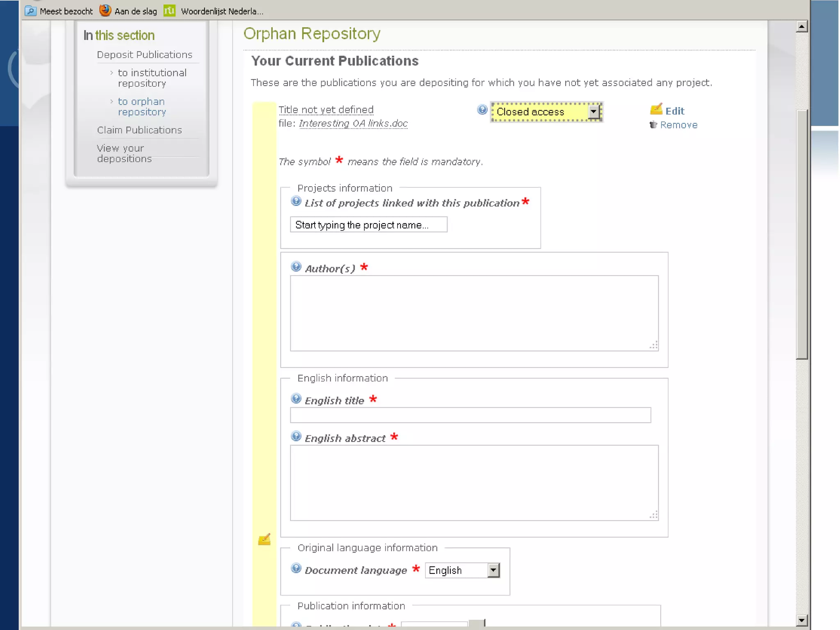Click help icon next to English title
This screenshot has width=840, height=630.
point(296,398)
